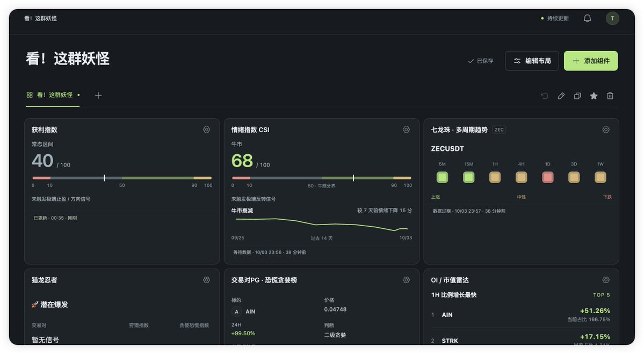Click the 获利指数 gauge marker
The image size is (644, 354).
pos(104,178)
